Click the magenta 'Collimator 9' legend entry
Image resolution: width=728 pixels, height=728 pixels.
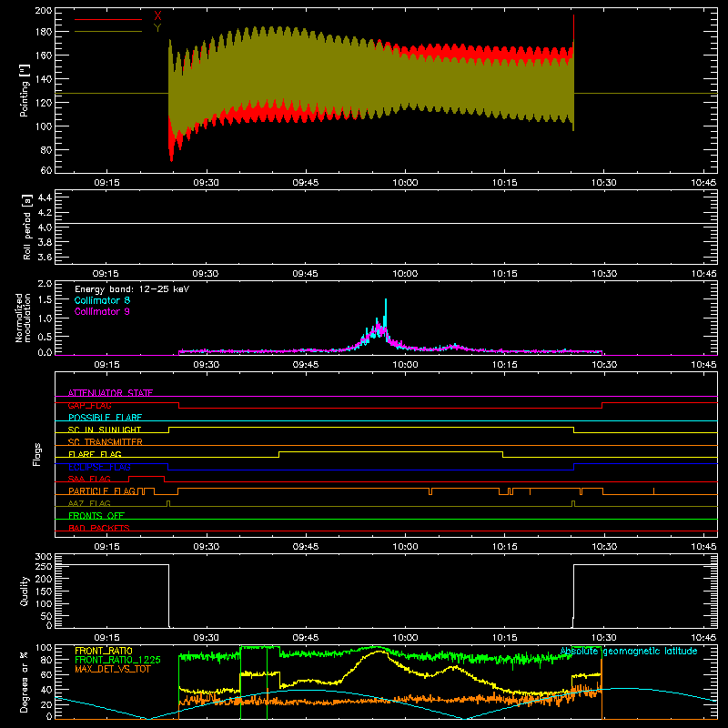click(x=102, y=311)
